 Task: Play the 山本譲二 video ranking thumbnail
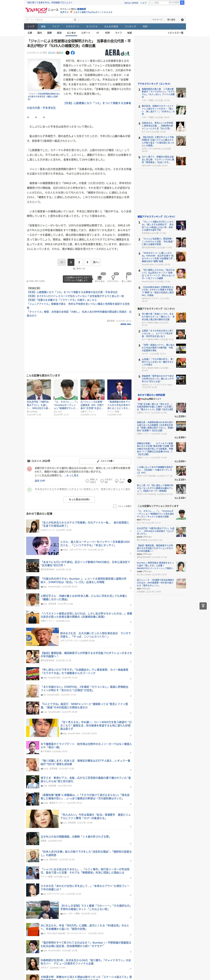[181, 363]
